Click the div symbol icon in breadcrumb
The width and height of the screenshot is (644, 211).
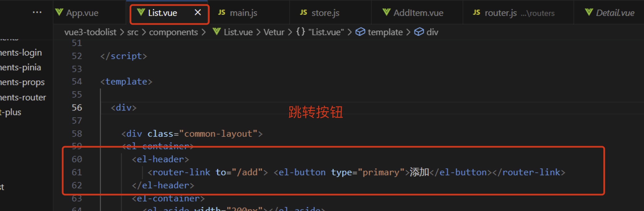419,32
